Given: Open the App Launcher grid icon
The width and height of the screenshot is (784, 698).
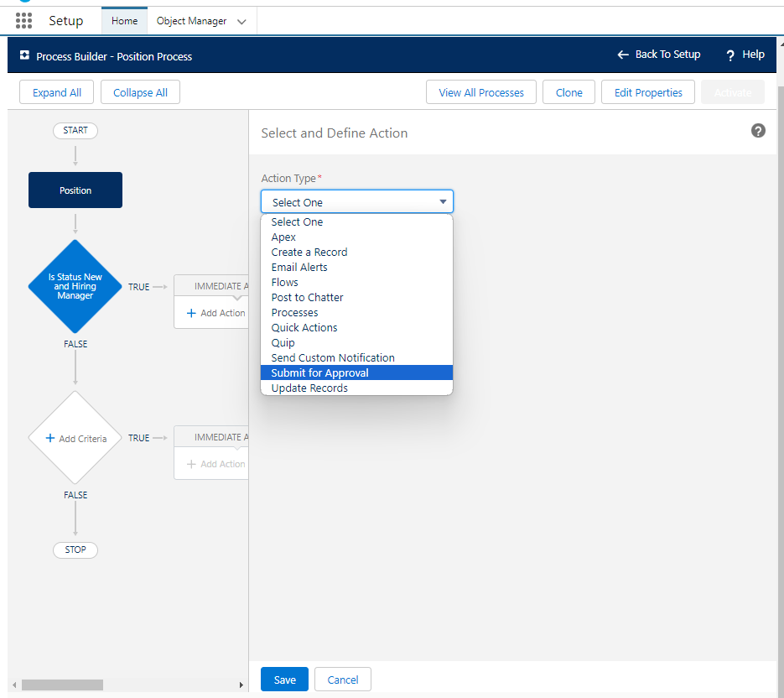Looking at the screenshot, I should point(24,20).
